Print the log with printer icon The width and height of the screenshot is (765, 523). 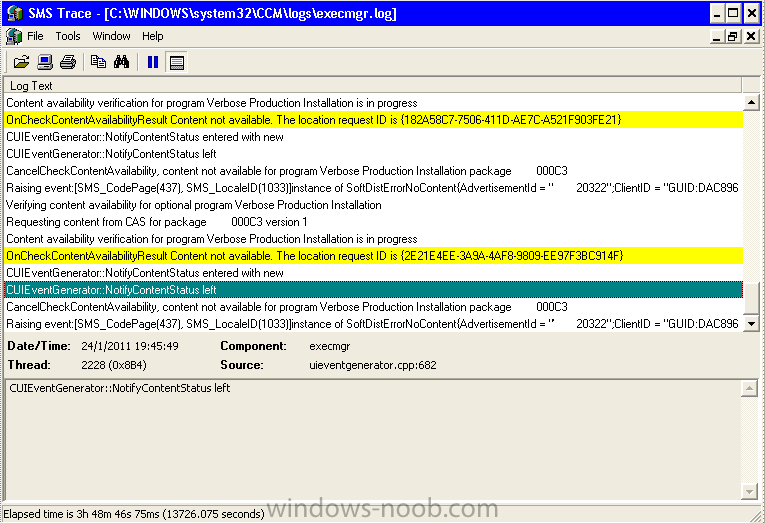pyautogui.click(x=68, y=62)
